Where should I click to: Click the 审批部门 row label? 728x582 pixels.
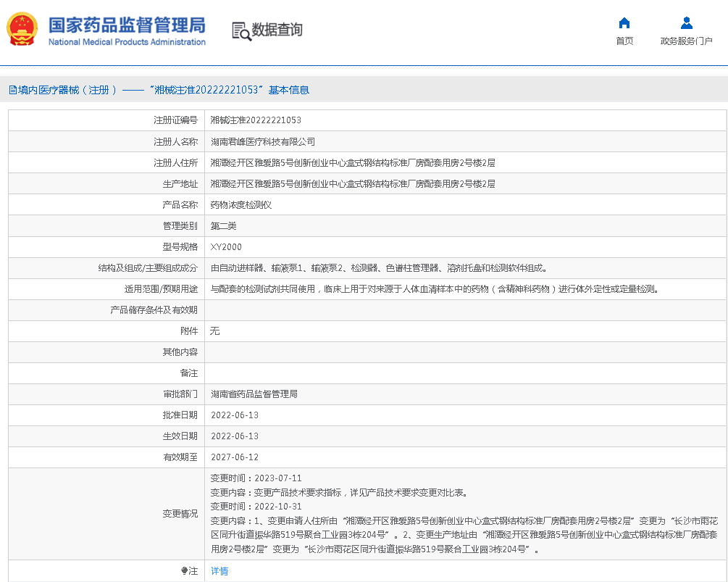click(180, 394)
